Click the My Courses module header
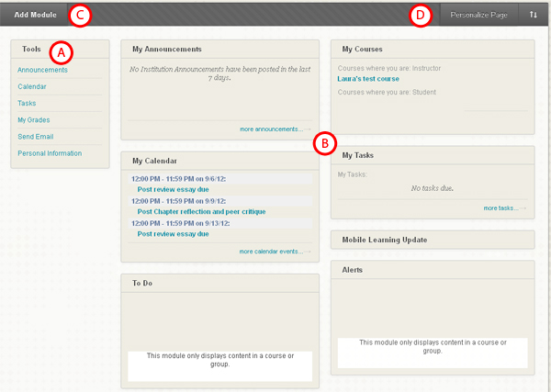The height and width of the screenshot is (392, 551). pyautogui.click(x=362, y=49)
